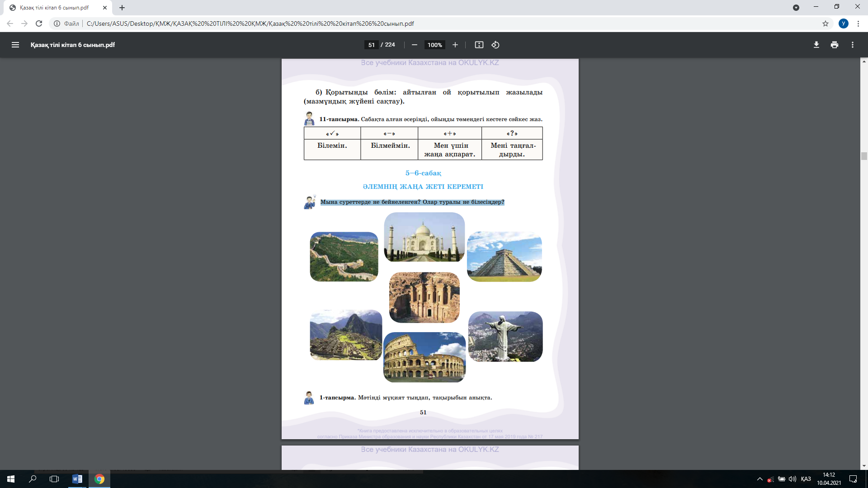Open PDF viewer more actions menu
868x488 pixels.
click(x=853, y=45)
